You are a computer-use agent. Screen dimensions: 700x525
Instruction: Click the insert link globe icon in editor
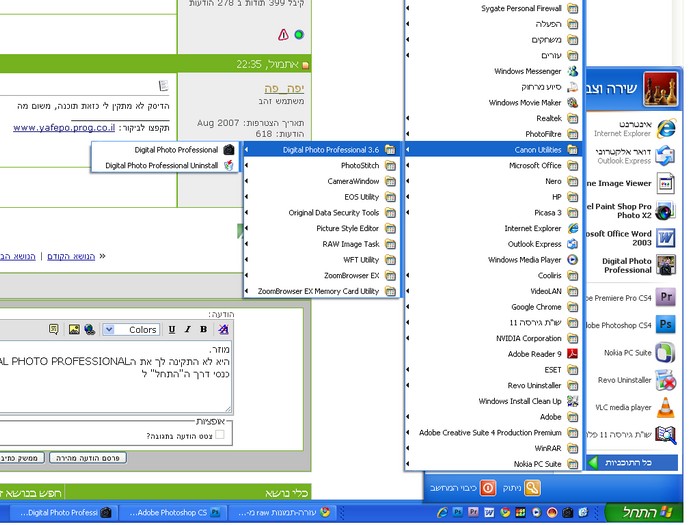click(x=90, y=329)
